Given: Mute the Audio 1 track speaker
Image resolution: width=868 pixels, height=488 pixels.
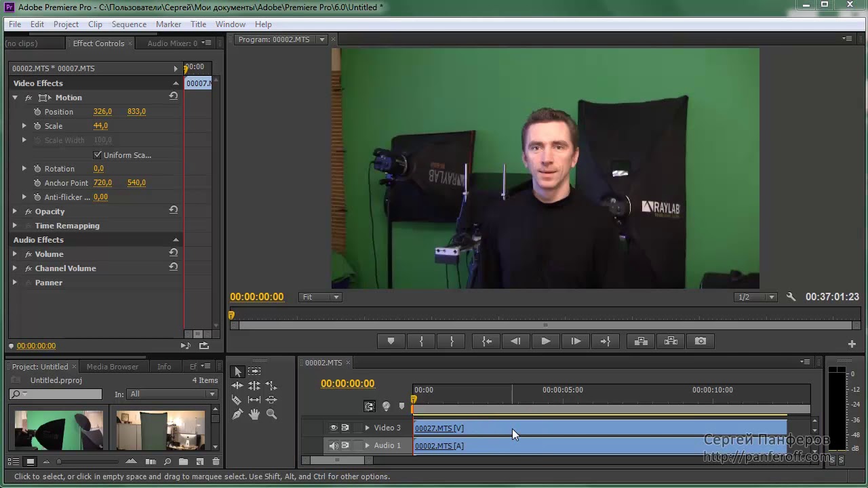Looking at the screenshot, I should point(334,445).
